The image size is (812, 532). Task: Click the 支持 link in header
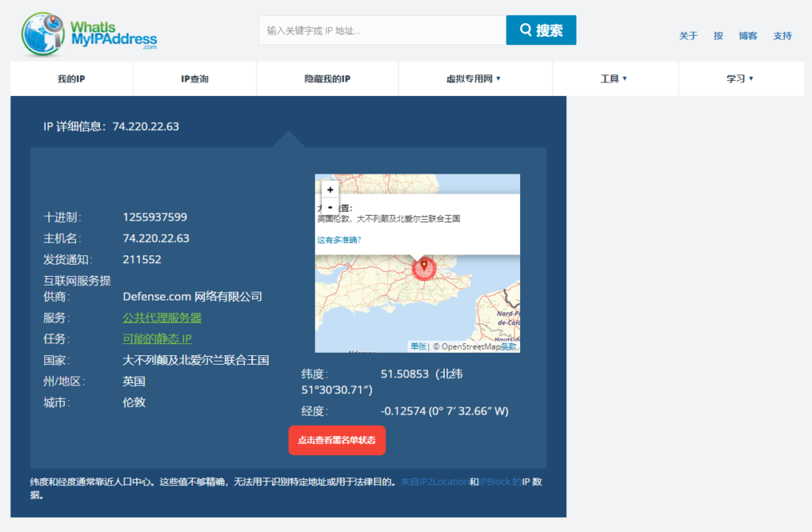click(782, 36)
